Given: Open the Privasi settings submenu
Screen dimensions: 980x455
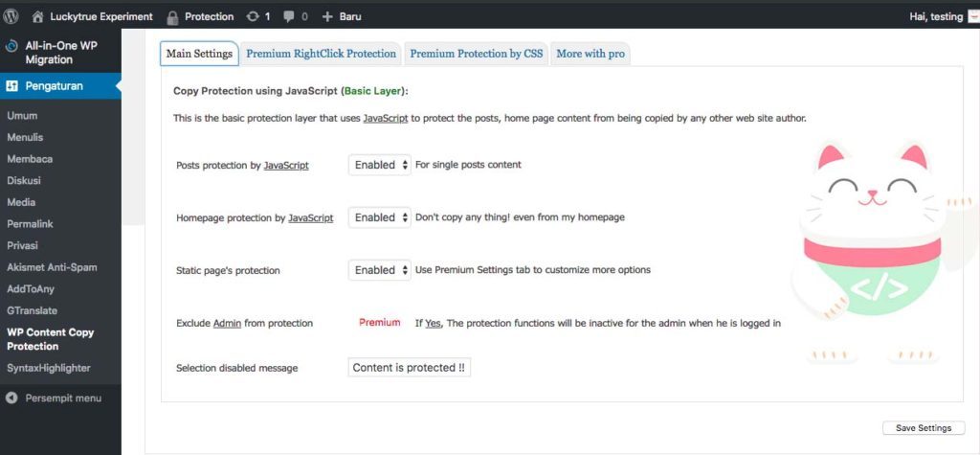Looking at the screenshot, I should click(x=23, y=245).
